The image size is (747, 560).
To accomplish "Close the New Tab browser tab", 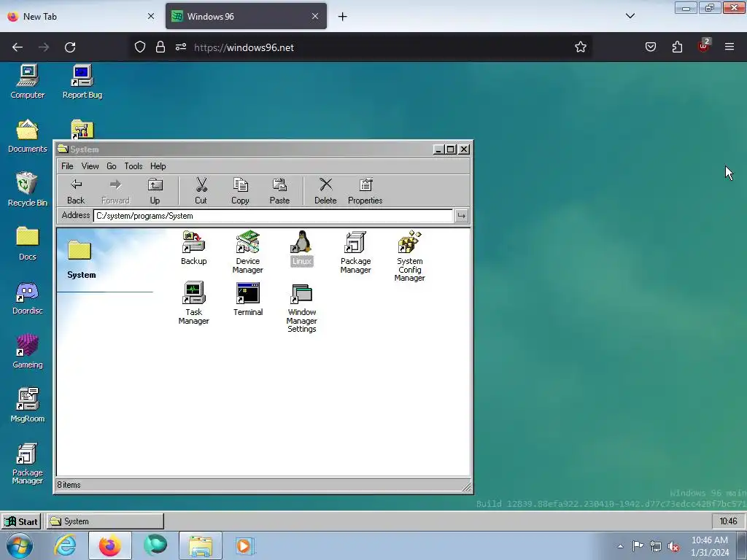I will [x=151, y=16].
